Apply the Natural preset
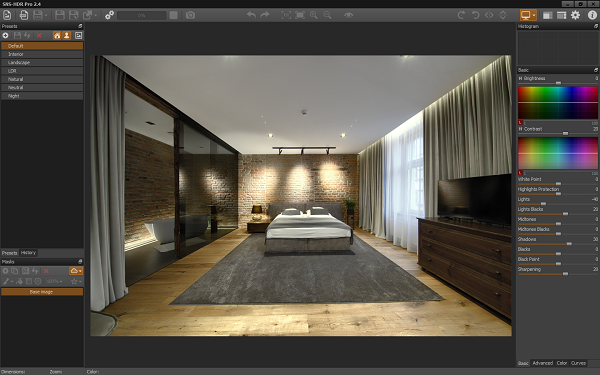Screen dimensions: 600x375 click(42, 79)
